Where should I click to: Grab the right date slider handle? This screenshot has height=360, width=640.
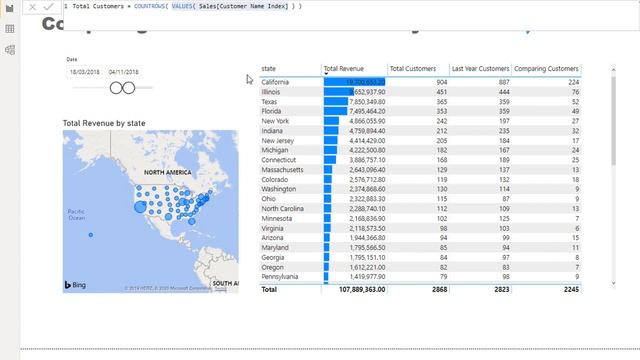tap(129, 88)
